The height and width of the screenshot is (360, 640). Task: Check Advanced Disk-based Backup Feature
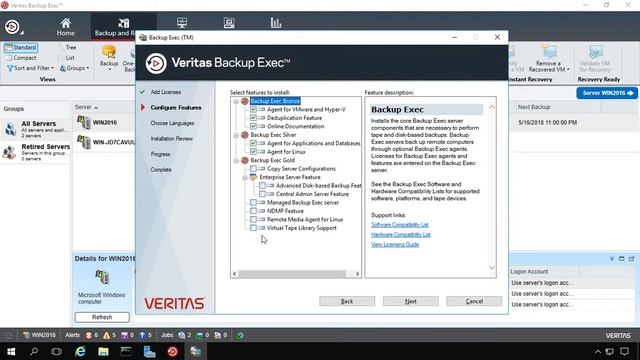tap(262, 186)
